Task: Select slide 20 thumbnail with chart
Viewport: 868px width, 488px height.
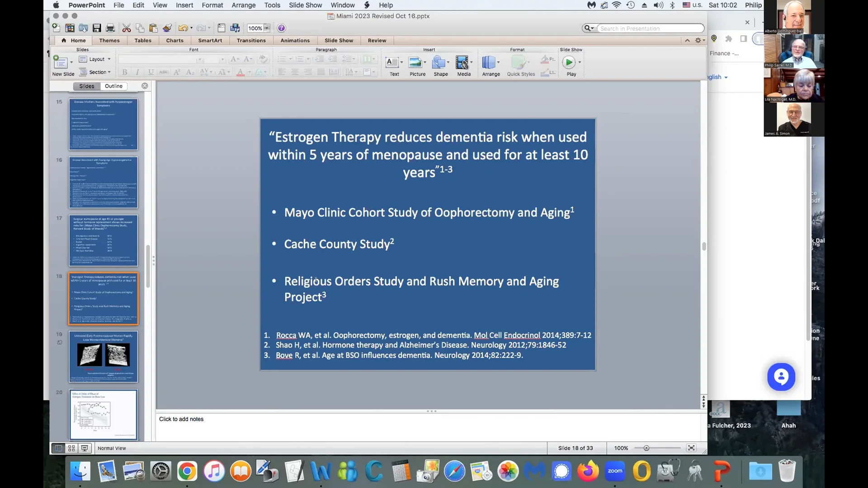Action: click(103, 415)
